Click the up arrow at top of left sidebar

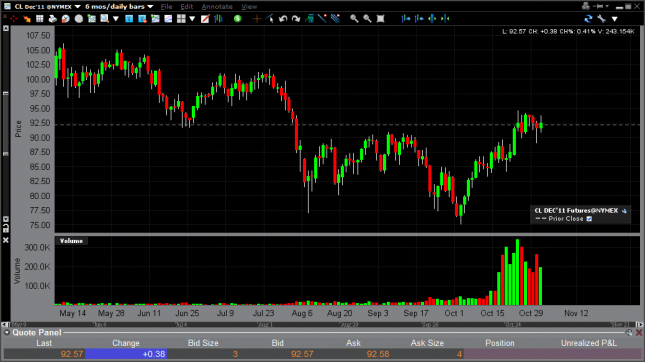[x=6, y=29]
